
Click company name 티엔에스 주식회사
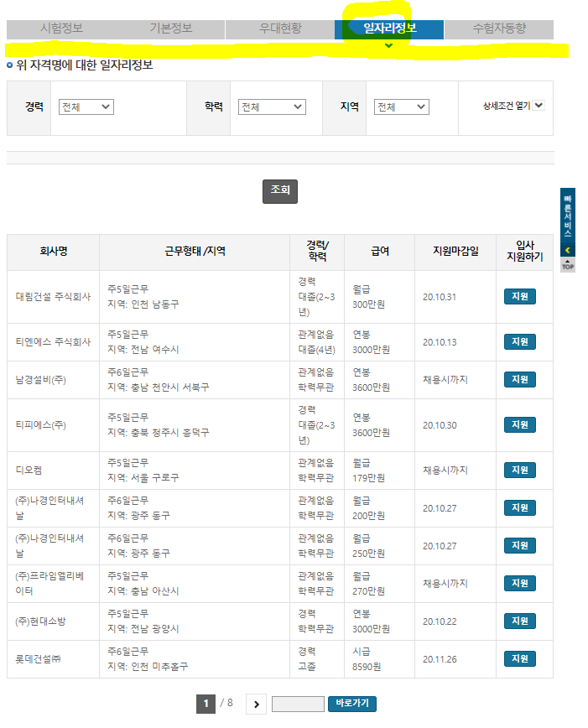pos(53,342)
